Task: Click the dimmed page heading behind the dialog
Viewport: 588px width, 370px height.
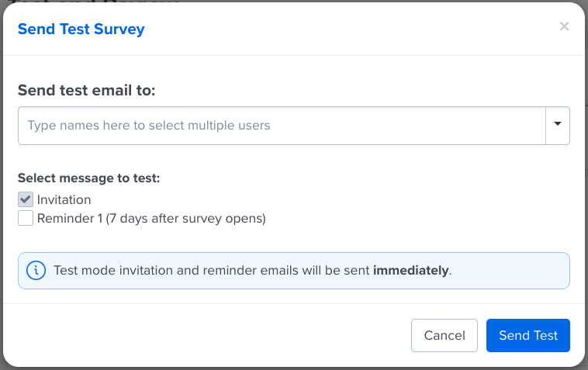Action: click(x=94, y=2)
